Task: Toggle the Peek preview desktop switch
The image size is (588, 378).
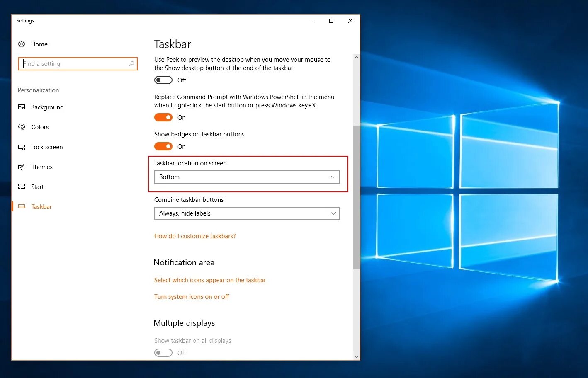Action: [x=163, y=80]
